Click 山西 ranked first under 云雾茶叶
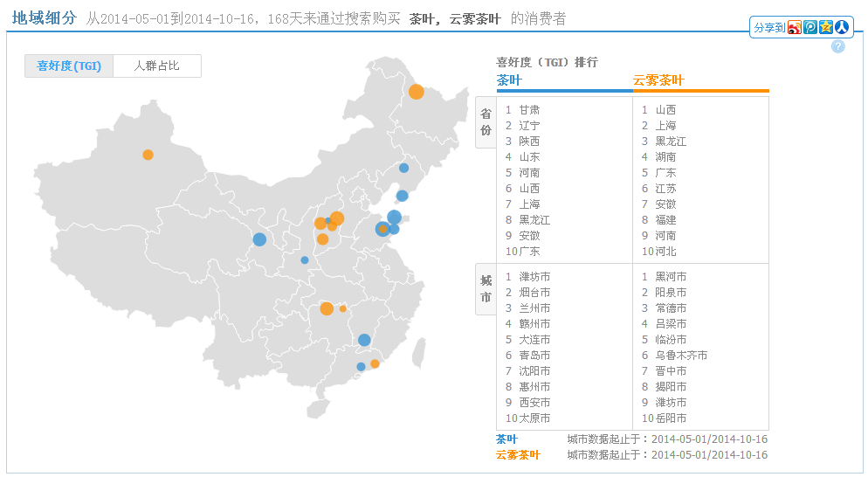 [665, 110]
